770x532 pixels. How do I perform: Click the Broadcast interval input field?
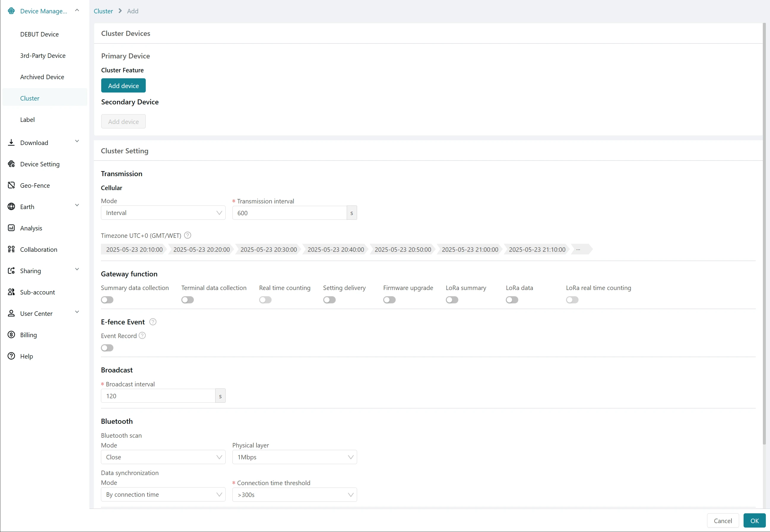tap(158, 396)
